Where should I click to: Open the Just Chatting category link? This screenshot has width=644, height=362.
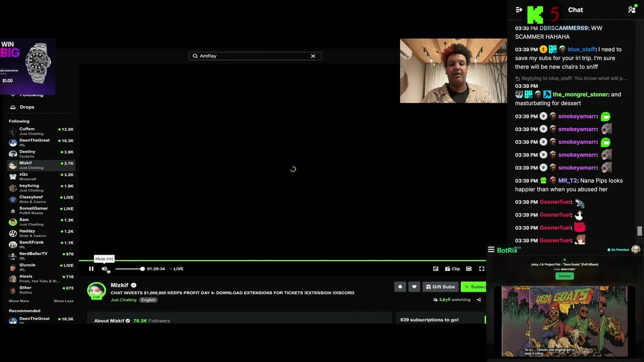[x=123, y=300]
